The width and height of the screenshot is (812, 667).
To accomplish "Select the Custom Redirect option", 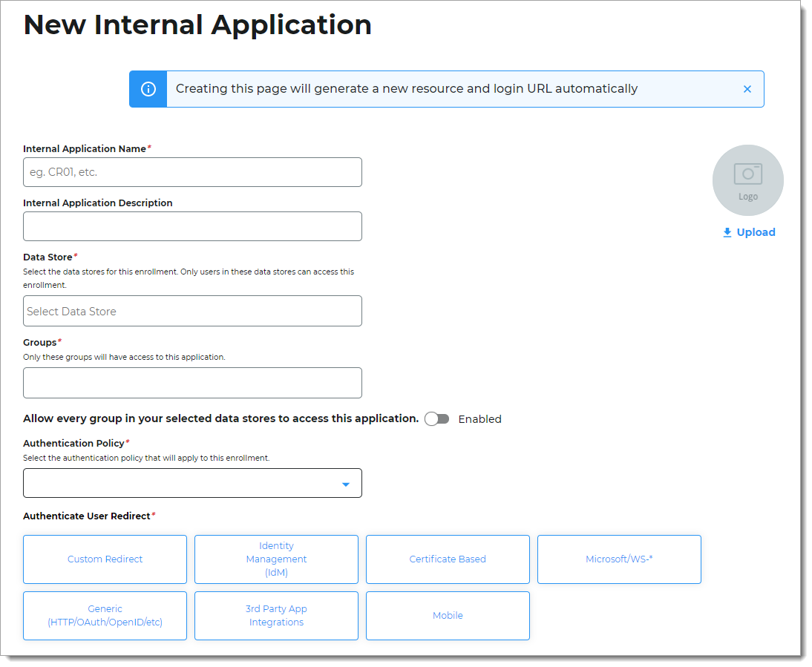I will [x=105, y=559].
